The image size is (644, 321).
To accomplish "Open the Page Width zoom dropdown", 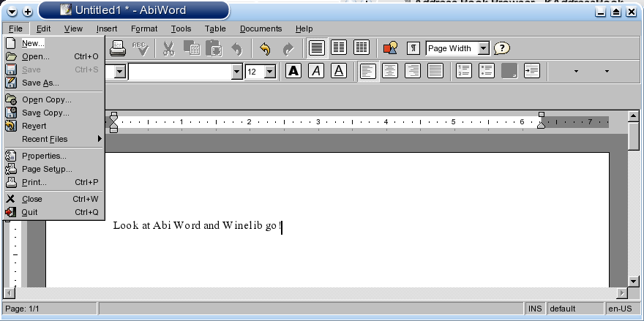I will pos(483,48).
